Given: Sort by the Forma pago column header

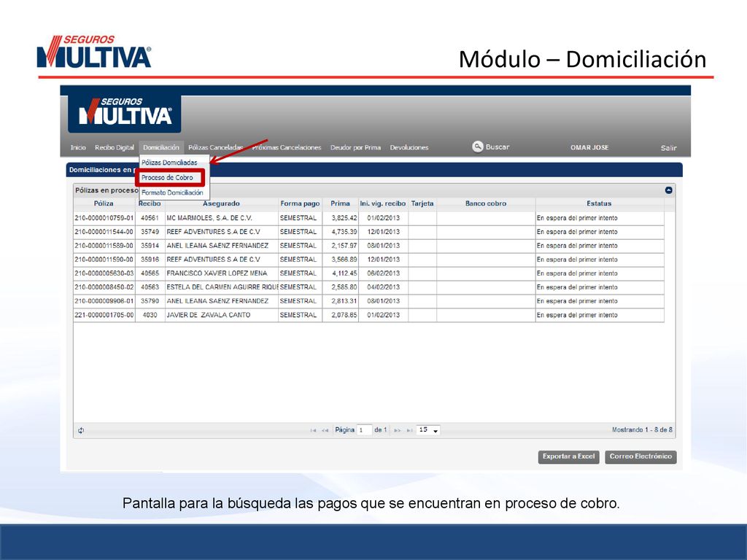Looking at the screenshot, I should (300, 203).
